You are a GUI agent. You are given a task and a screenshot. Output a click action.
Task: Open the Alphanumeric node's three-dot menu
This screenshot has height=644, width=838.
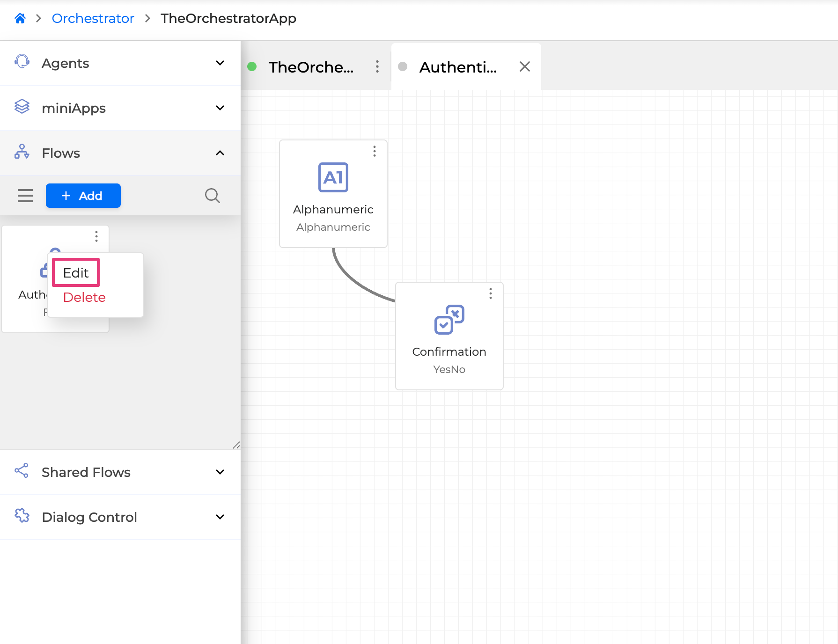click(375, 151)
